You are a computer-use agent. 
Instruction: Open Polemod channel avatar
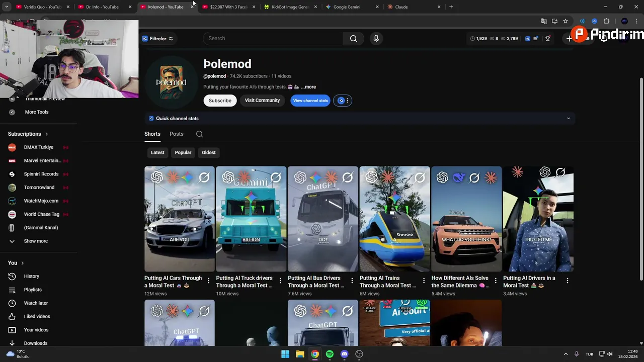pyautogui.click(x=171, y=82)
